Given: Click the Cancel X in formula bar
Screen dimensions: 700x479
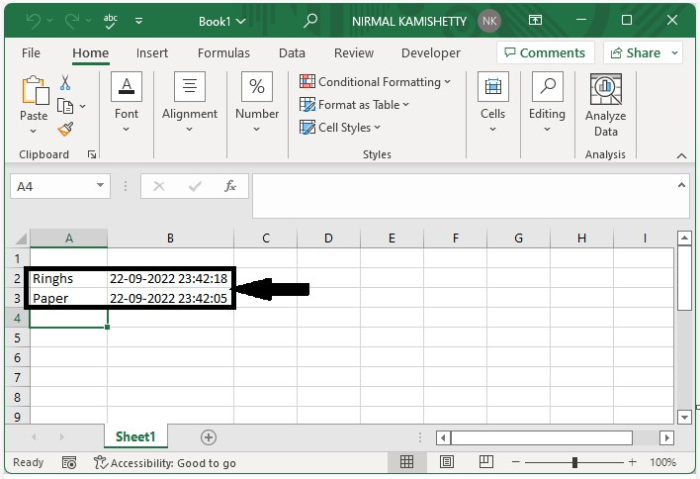Looking at the screenshot, I should coord(159,186).
